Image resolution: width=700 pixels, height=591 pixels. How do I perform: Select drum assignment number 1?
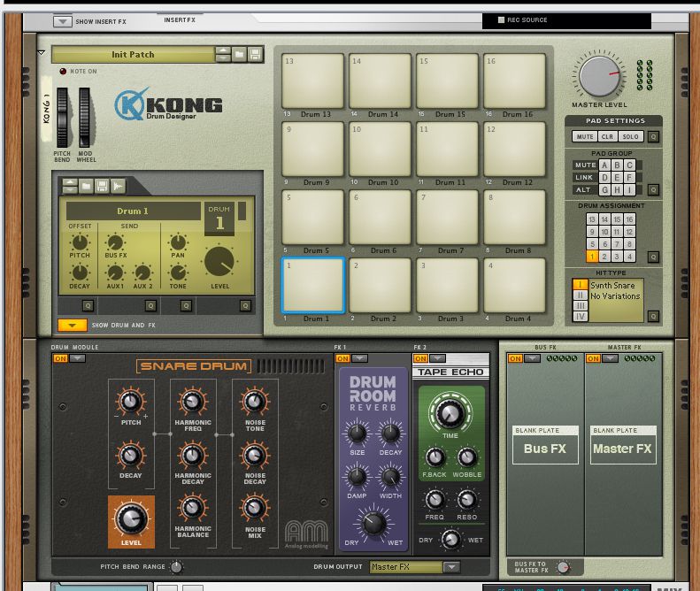click(x=592, y=257)
